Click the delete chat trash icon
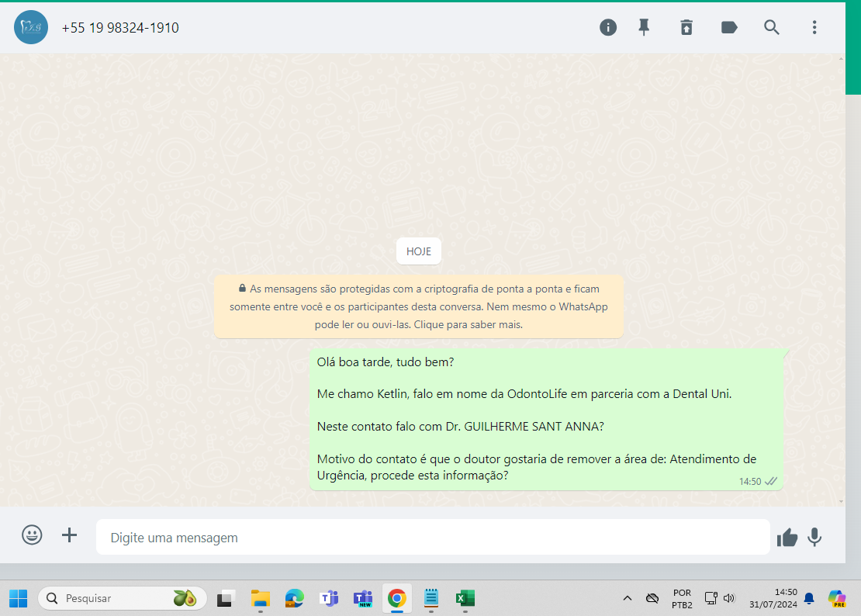This screenshot has width=861, height=616. (686, 27)
